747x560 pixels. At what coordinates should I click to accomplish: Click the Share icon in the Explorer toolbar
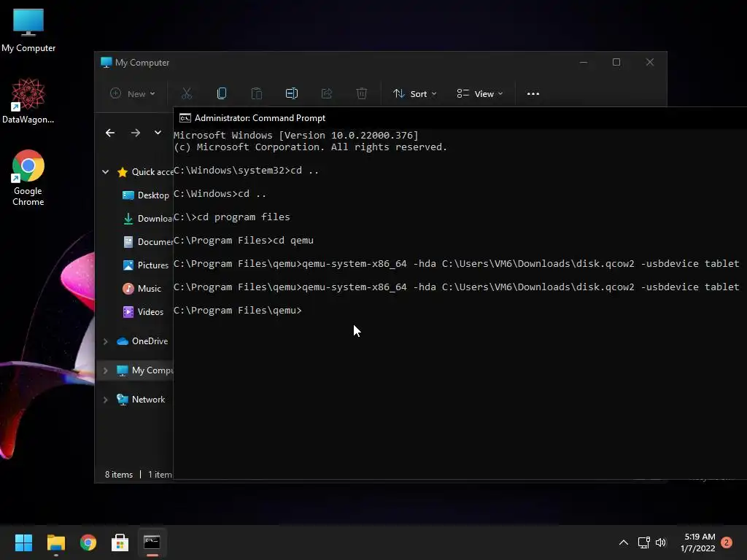326,94
